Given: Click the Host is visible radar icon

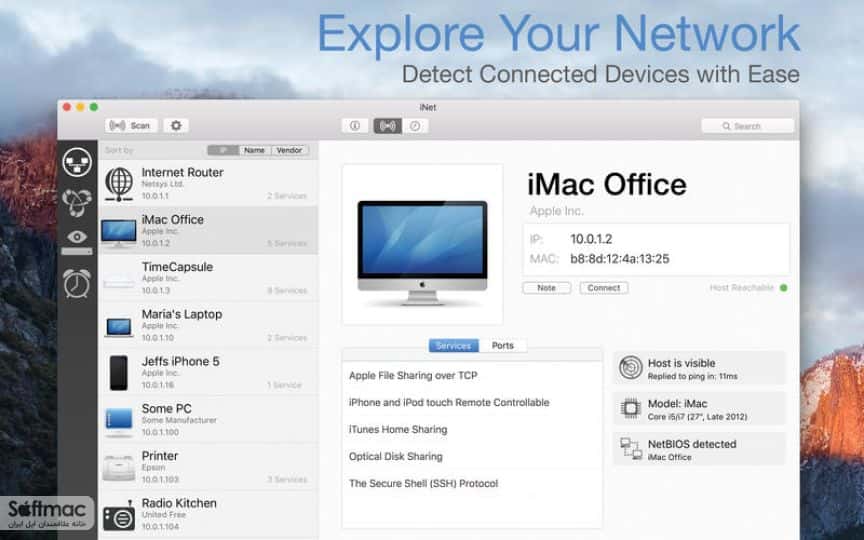Looking at the screenshot, I should pyautogui.click(x=630, y=368).
